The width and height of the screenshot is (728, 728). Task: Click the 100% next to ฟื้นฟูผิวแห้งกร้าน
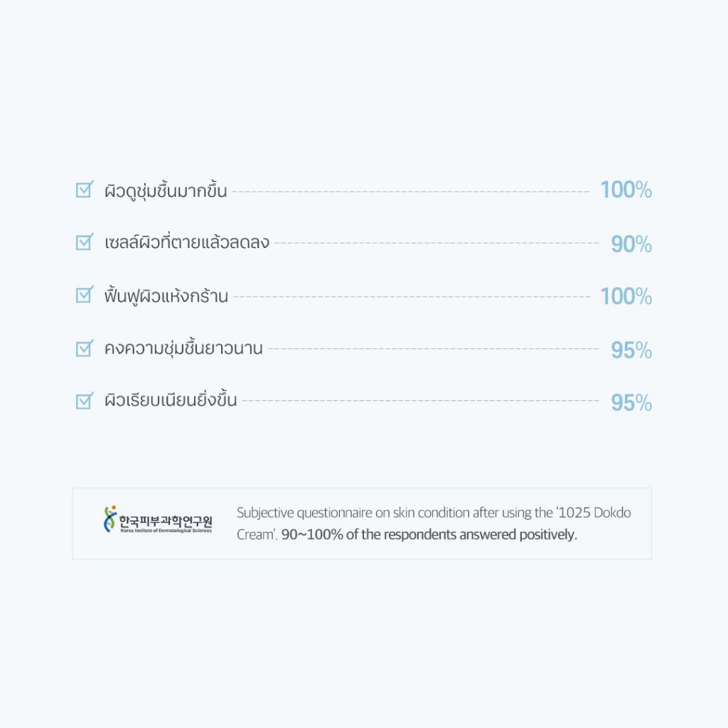pos(626,296)
